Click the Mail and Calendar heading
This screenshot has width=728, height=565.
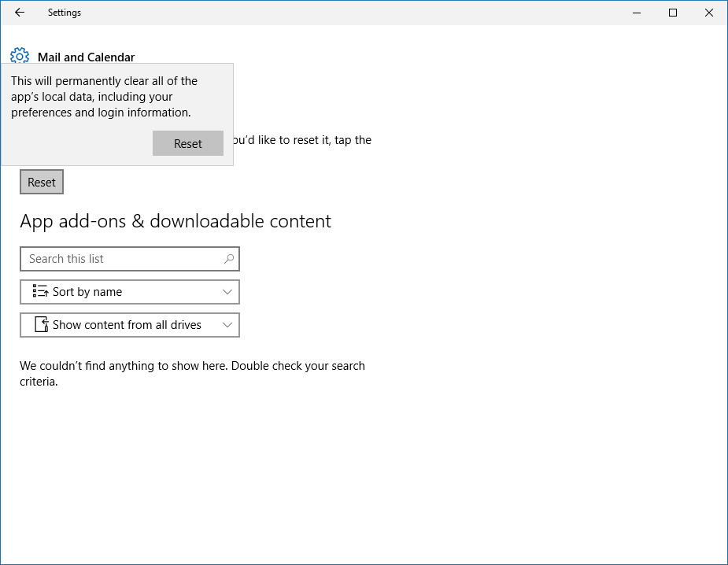pos(86,57)
